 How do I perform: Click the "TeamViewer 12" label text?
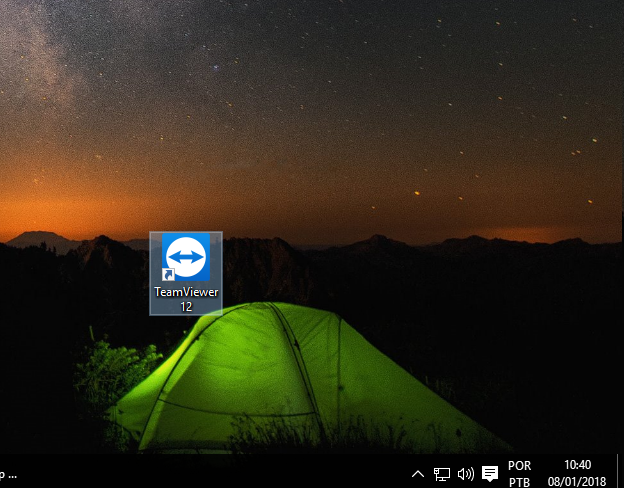pos(186,299)
